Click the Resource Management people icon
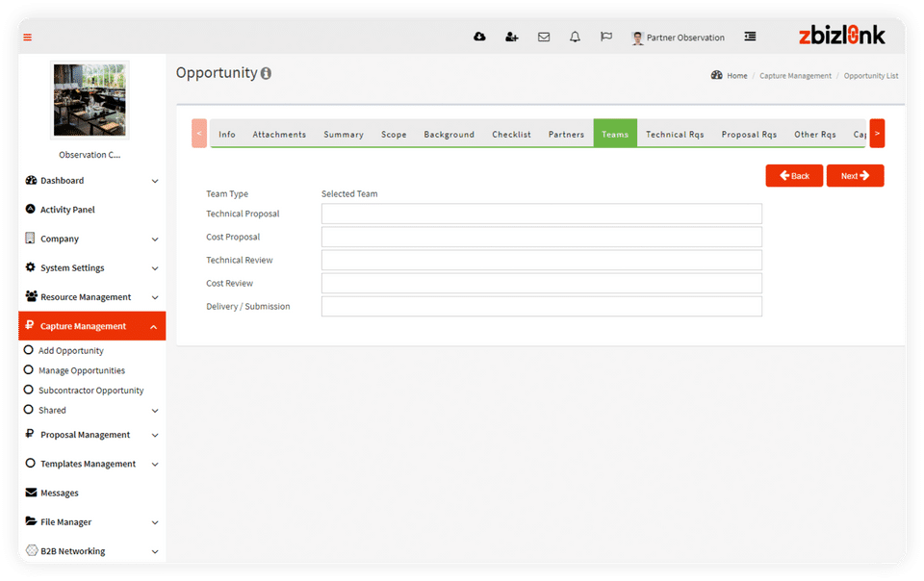This screenshot has width=924, height=581. pos(31,296)
